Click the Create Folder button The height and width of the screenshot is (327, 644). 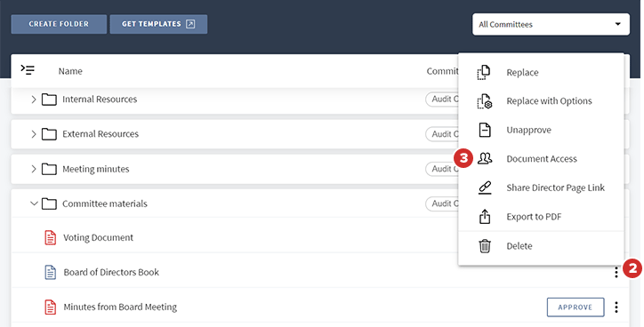(59, 24)
